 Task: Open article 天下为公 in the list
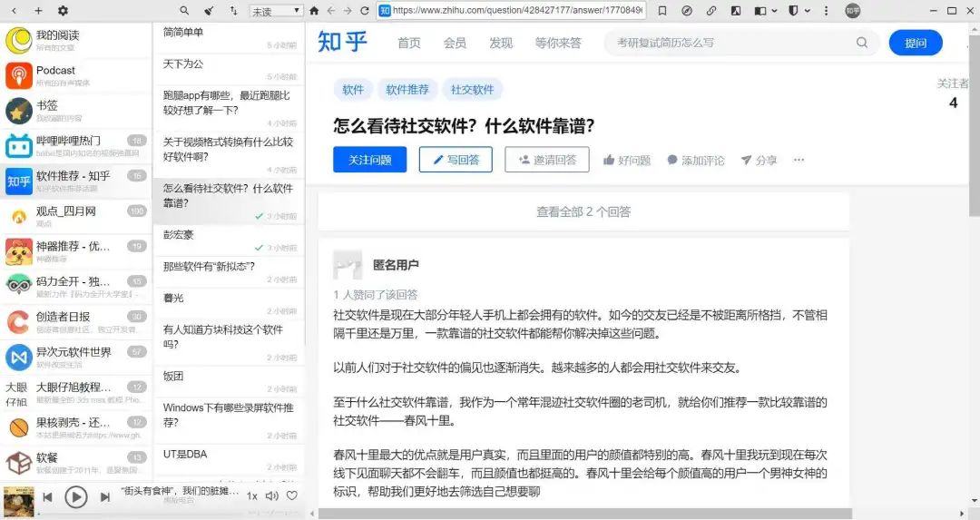229,69
